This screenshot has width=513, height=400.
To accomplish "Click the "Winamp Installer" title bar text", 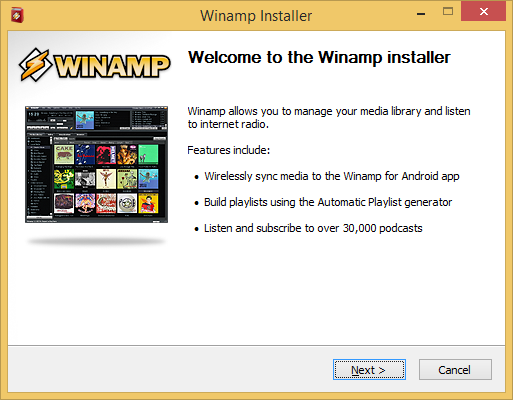I will pos(256,16).
